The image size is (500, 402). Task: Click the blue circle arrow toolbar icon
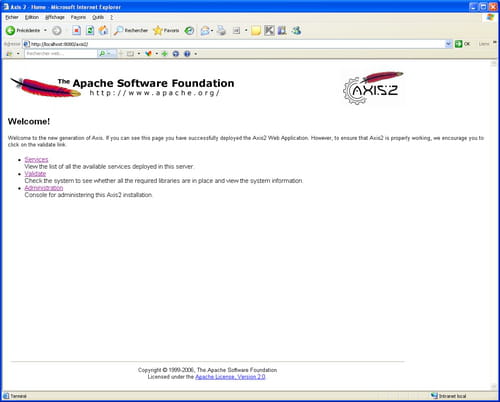point(176,54)
